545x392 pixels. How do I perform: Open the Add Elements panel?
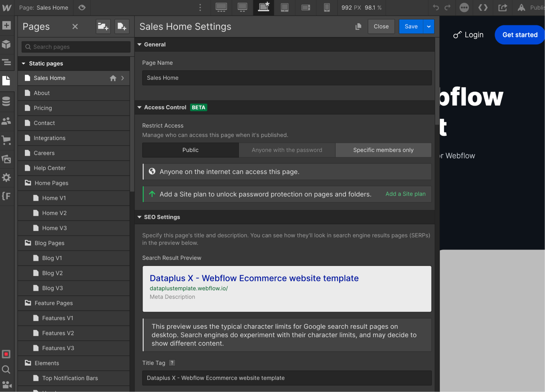tap(7, 26)
